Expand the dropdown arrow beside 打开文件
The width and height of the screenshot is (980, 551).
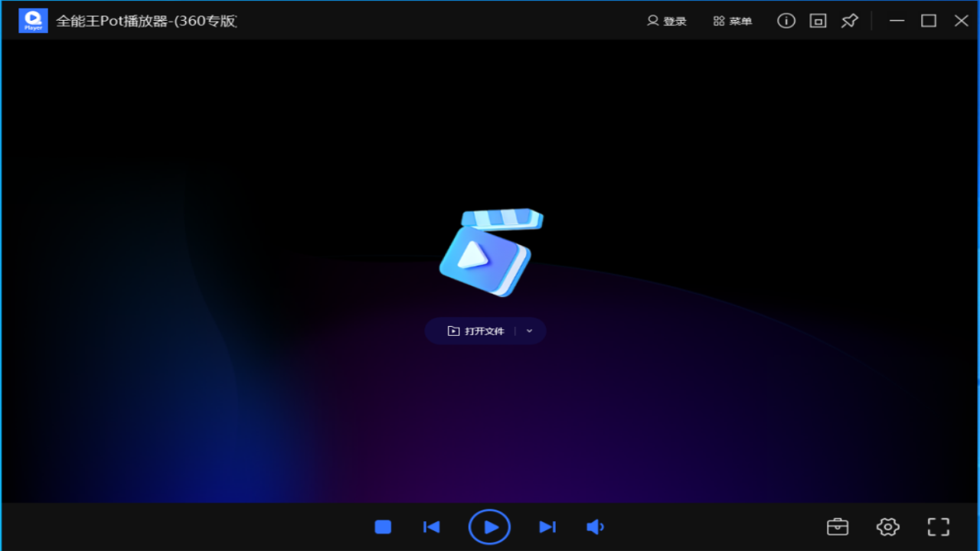point(529,331)
